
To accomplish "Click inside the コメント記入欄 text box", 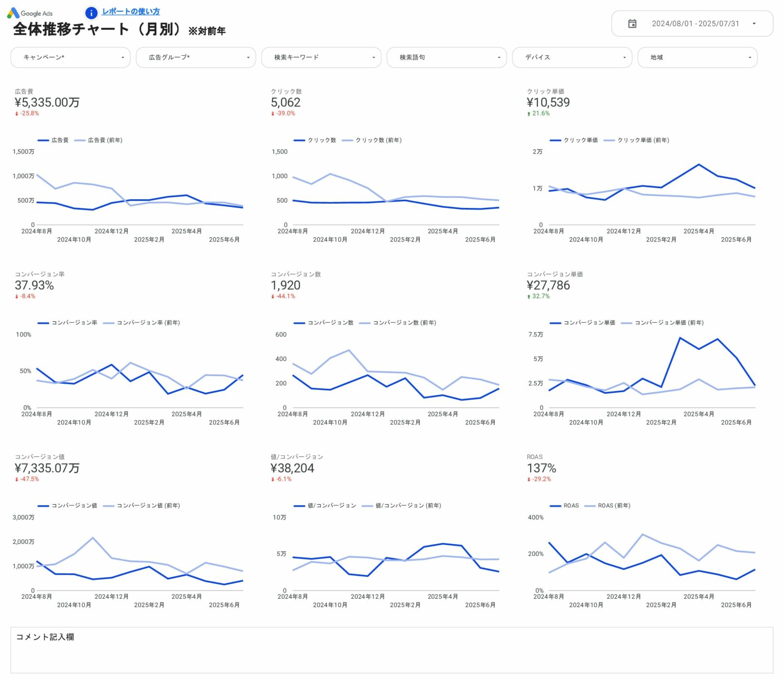I will pyautogui.click(x=392, y=656).
